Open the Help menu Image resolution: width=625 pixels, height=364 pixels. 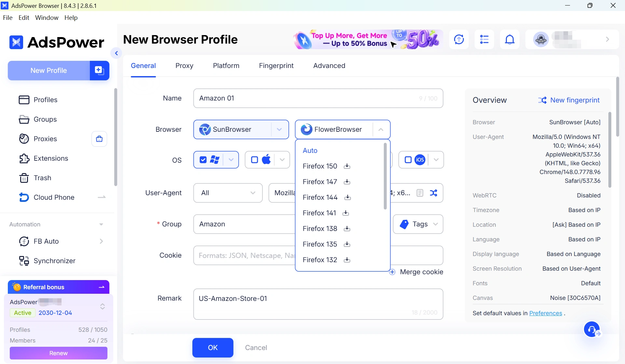(71, 18)
